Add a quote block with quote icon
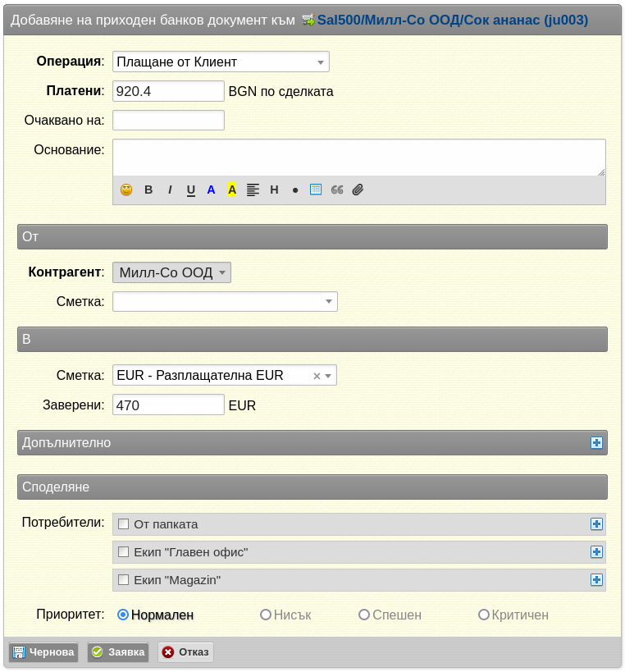The height and width of the screenshot is (672, 625). [x=337, y=190]
